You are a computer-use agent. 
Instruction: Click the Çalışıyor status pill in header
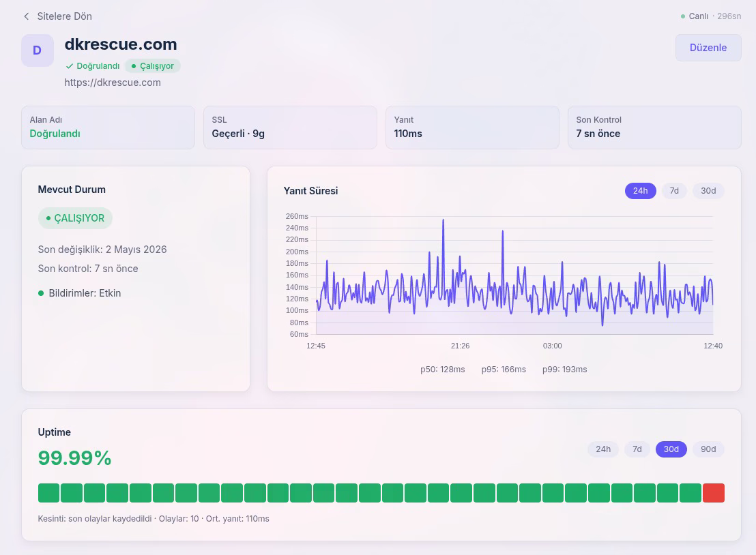[x=152, y=66]
